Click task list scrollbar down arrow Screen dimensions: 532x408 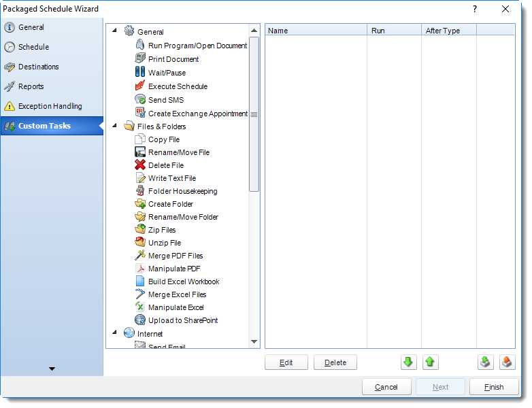[254, 341]
